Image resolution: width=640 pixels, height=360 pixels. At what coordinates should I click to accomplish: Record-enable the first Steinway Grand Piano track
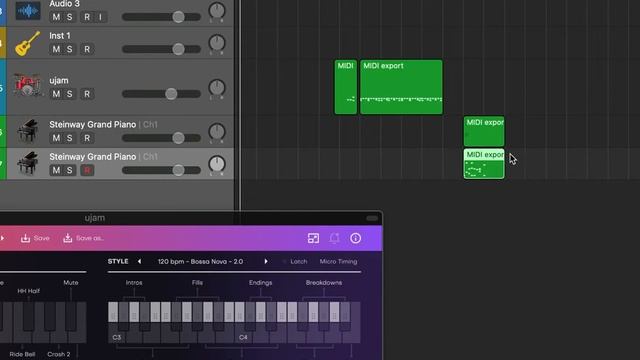click(x=87, y=138)
